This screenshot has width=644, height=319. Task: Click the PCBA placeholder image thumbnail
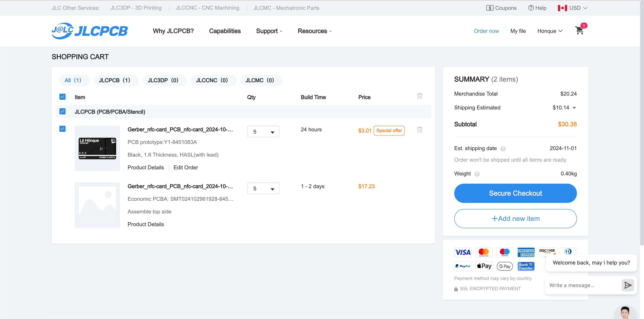(x=97, y=205)
